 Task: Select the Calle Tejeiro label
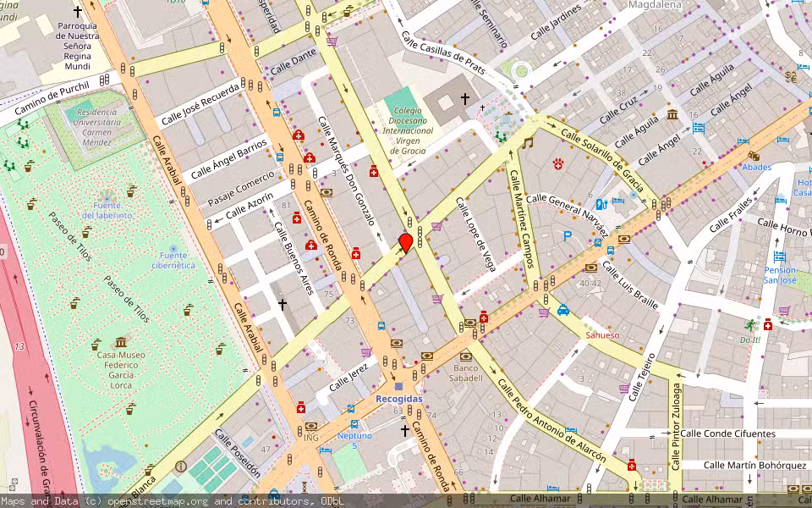tap(642, 377)
